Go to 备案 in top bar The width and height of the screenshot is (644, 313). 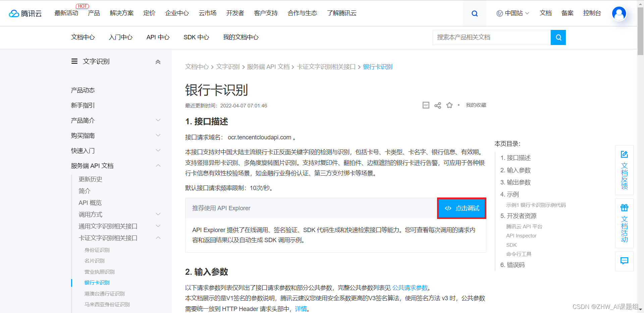tap(568, 13)
